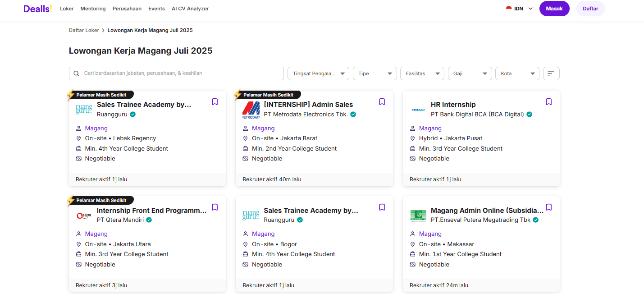Click 'On-site • Lebak Regency' text
Viewport: 644px width, 294px height.
(120, 138)
